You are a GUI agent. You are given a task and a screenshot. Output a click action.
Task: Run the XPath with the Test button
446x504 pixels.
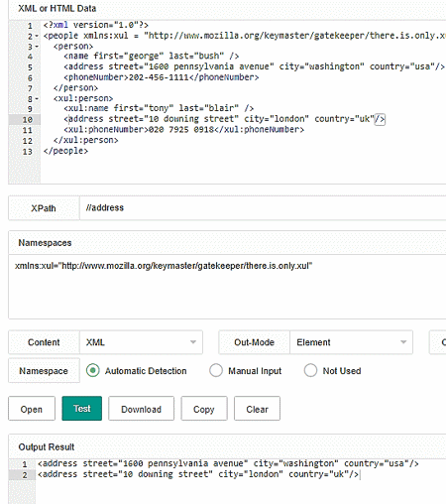[82, 409]
